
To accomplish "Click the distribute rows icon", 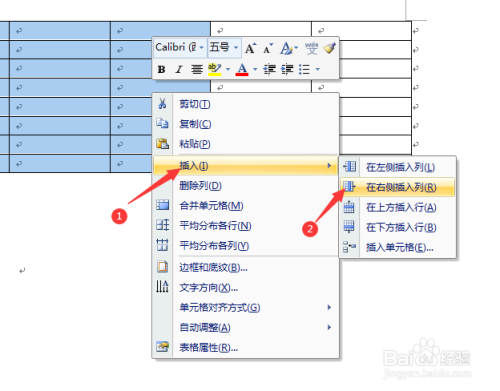I will point(163,225).
